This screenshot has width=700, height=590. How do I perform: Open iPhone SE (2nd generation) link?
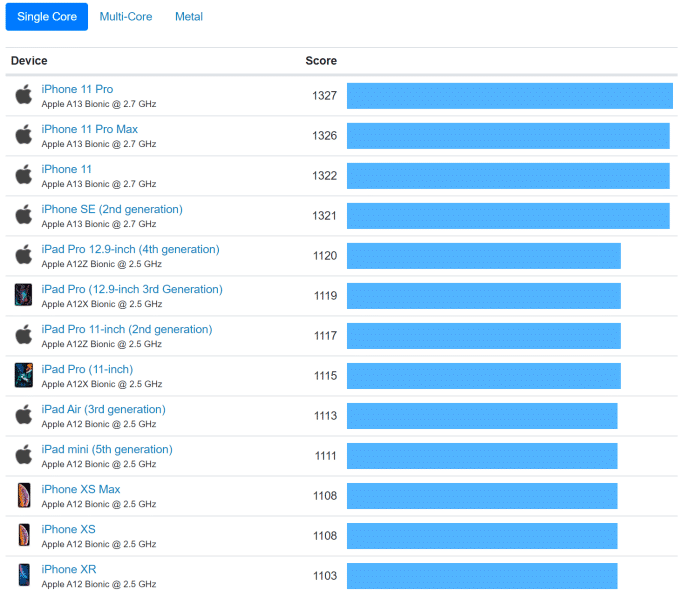(x=112, y=209)
